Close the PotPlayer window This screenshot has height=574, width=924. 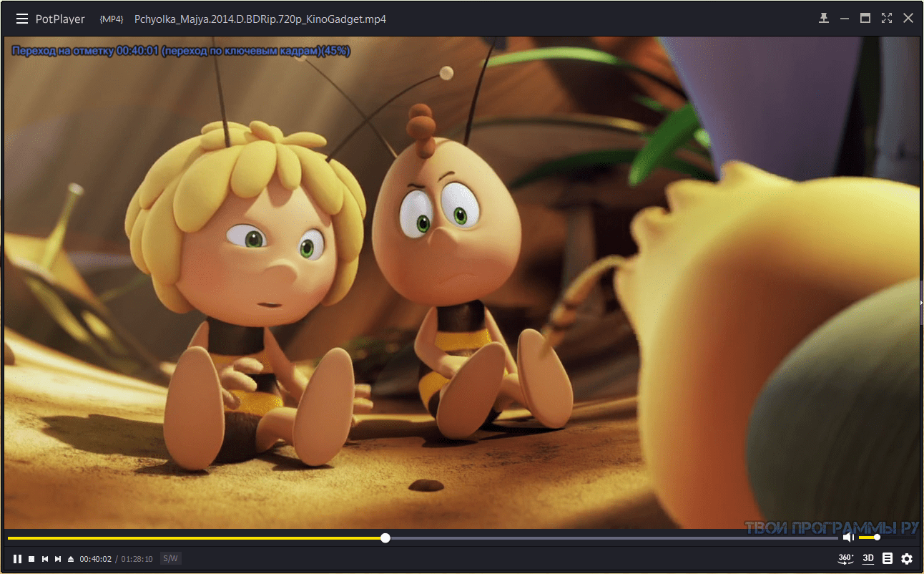pyautogui.click(x=908, y=19)
